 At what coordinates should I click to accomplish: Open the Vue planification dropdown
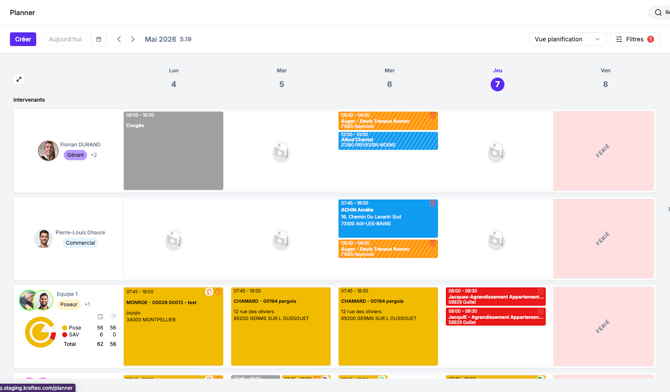567,39
